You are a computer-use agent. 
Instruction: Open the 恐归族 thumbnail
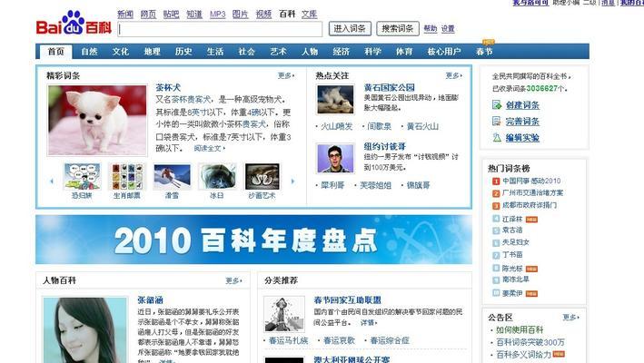(x=82, y=176)
